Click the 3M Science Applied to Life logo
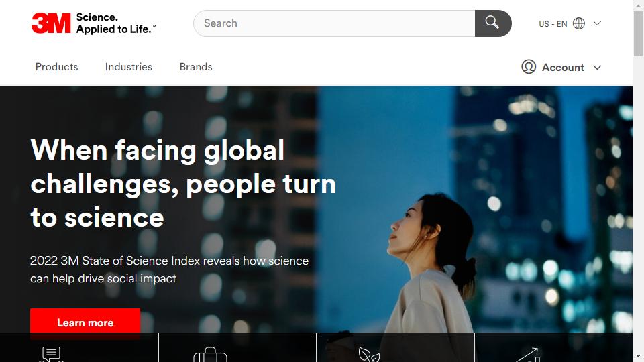Viewport: 644px width, 362px height. point(94,23)
